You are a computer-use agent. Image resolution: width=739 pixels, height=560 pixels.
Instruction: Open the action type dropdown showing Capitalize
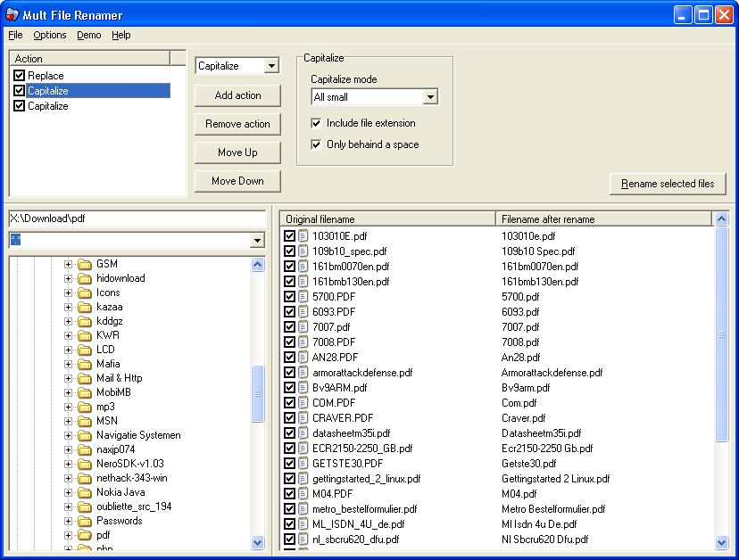click(273, 65)
